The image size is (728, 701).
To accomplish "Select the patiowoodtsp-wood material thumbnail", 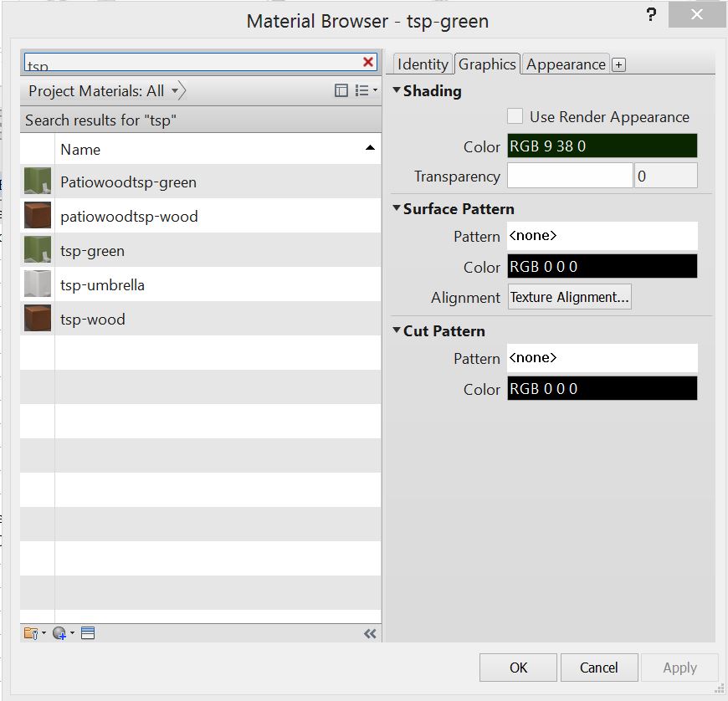I will (38, 216).
